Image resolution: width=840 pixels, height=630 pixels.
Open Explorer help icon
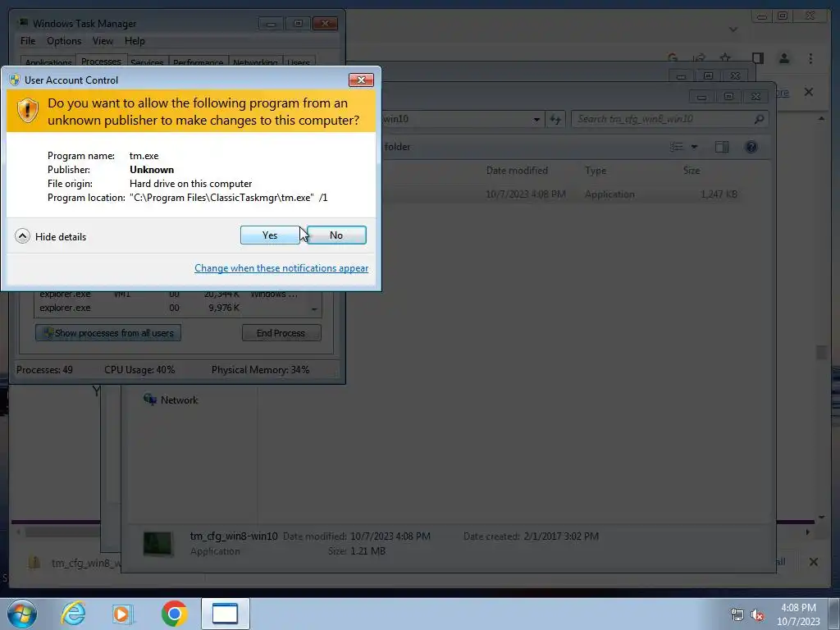coord(751,147)
